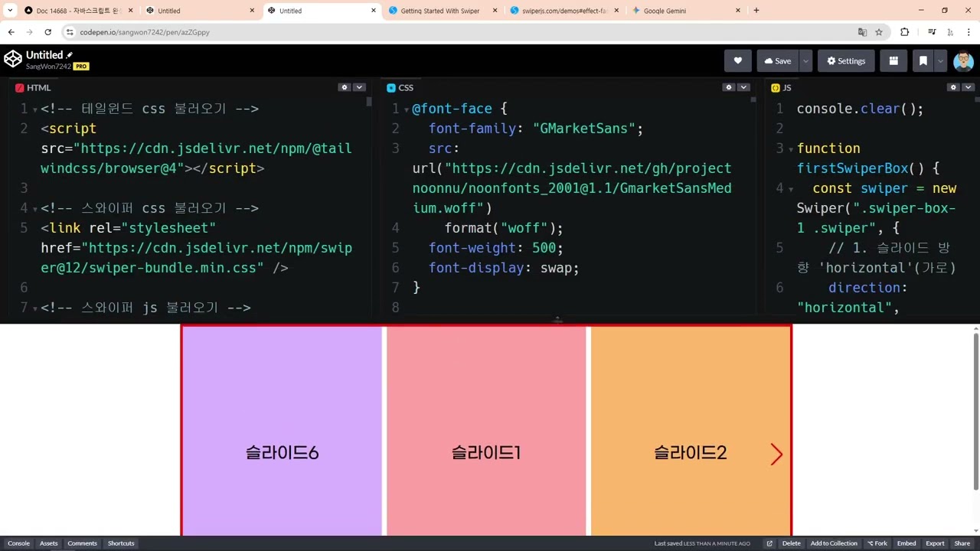Fold the HTML comment on line 1
The image size is (980, 551).
(x=34, y=109)
